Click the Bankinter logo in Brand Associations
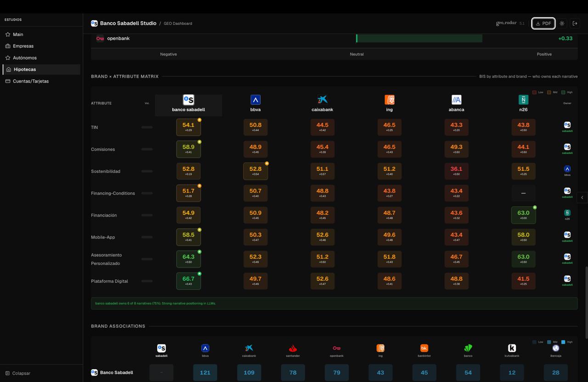 click(424, 348)
